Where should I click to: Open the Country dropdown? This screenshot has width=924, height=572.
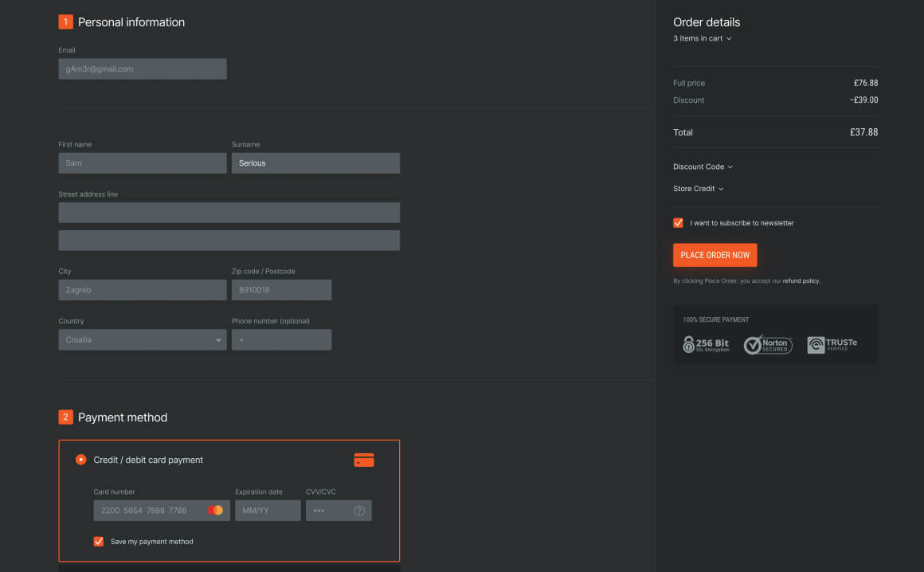point(142,339)
